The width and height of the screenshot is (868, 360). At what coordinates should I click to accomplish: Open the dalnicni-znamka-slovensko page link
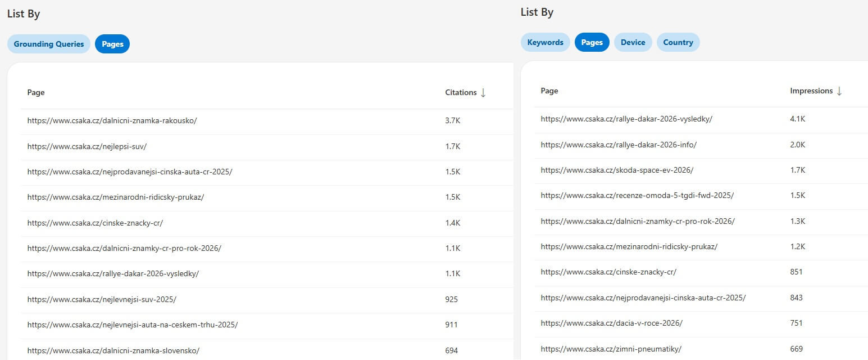(x=113, y=350)
